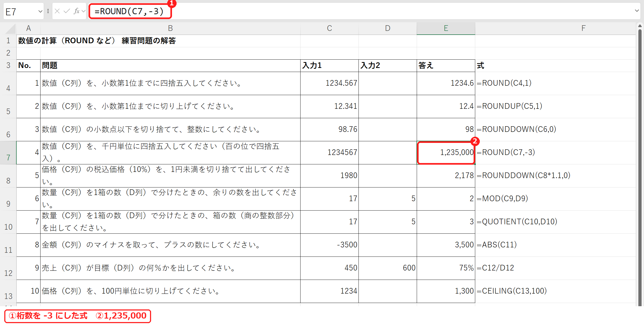Select column D header
This screenshot has height=325, width=644.
click(x=388, y=28)
